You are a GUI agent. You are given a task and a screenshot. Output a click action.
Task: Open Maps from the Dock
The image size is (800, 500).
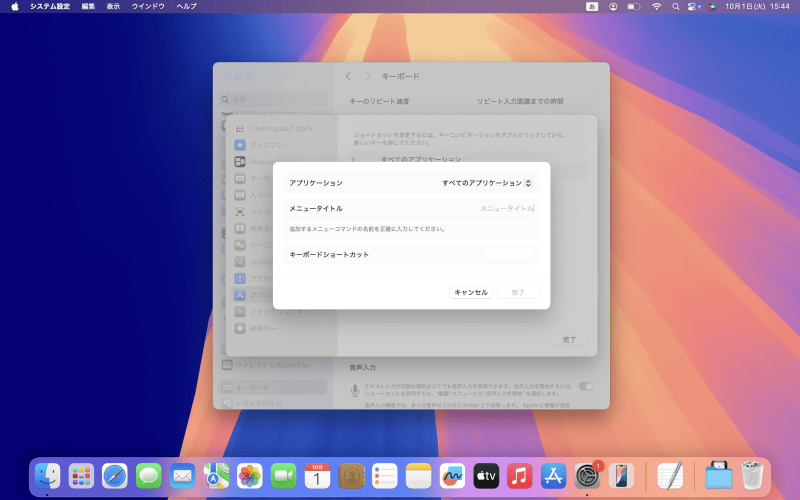point(216,477)
